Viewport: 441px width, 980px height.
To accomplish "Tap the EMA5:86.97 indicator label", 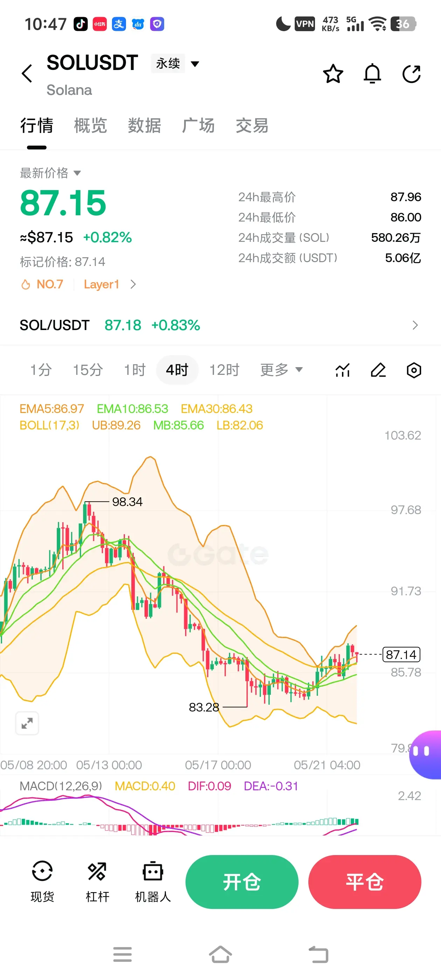I will [52, 408].
